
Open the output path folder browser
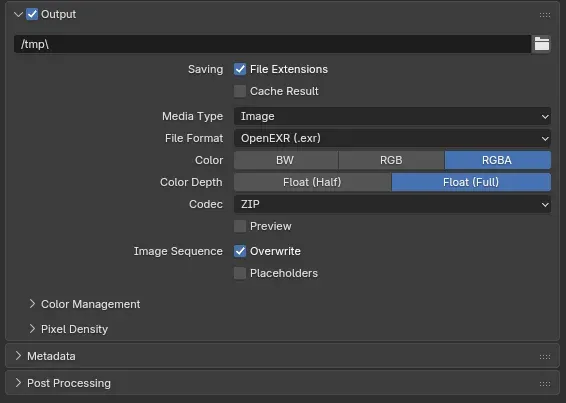point(541,44)
